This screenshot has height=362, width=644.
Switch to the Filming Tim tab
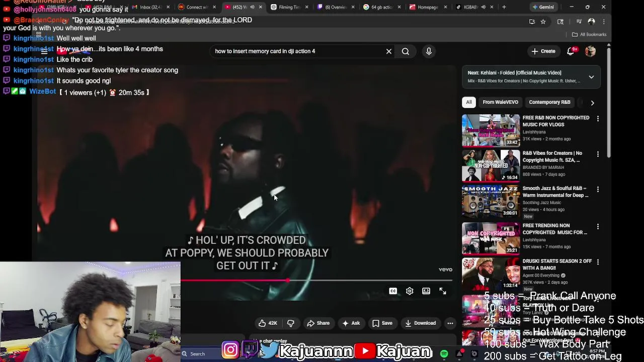289,7
